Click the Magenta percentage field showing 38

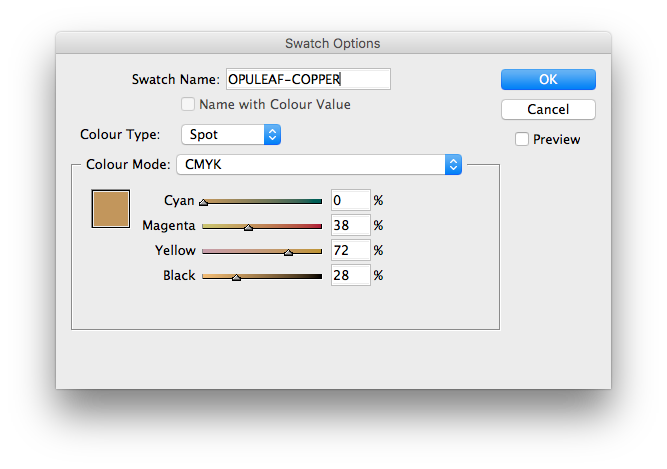tap(350, 225)
